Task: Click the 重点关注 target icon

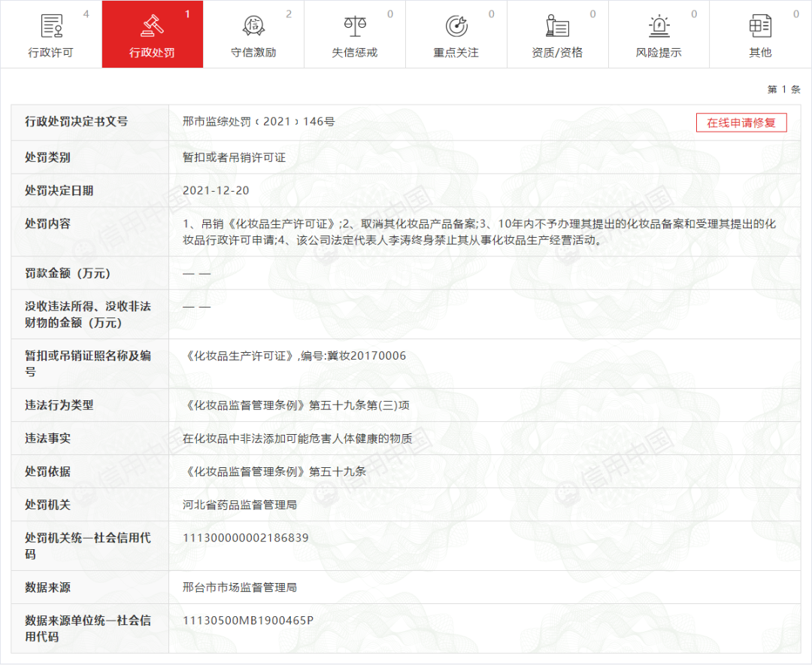Action: pos(456,26)
